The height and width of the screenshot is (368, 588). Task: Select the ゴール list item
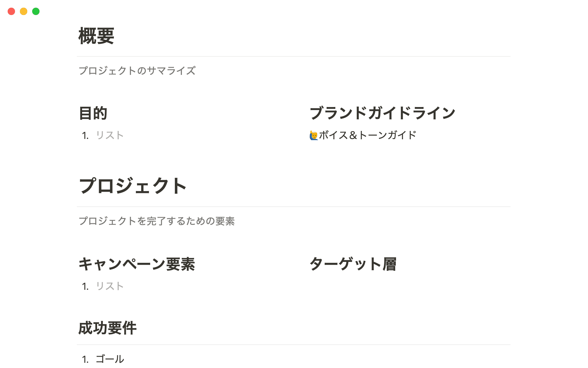(x=110, y=359)
